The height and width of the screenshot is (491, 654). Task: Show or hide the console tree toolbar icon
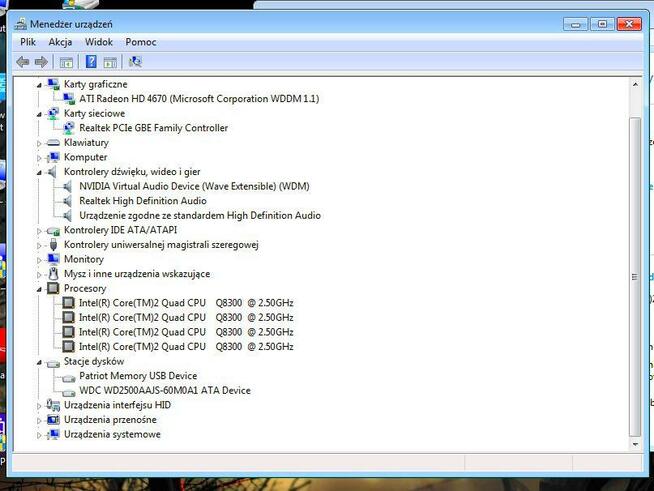click(66, 63)
